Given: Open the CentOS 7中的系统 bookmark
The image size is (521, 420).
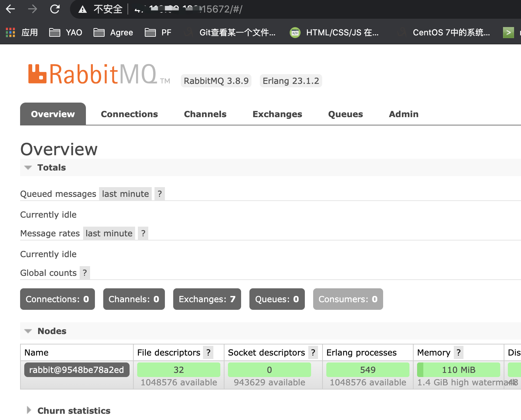Looking at the screenshot, I should tap(443, 33).
